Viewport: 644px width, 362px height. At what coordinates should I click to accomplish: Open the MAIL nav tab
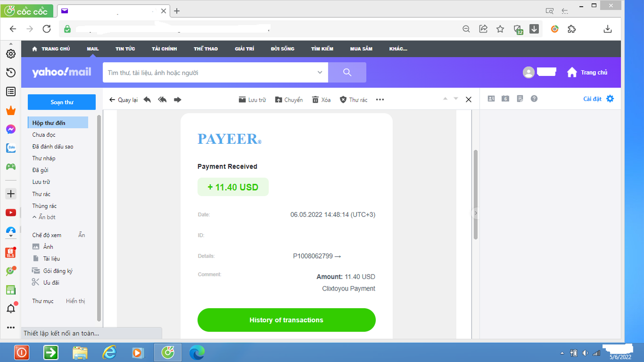(x=93, y=49)
